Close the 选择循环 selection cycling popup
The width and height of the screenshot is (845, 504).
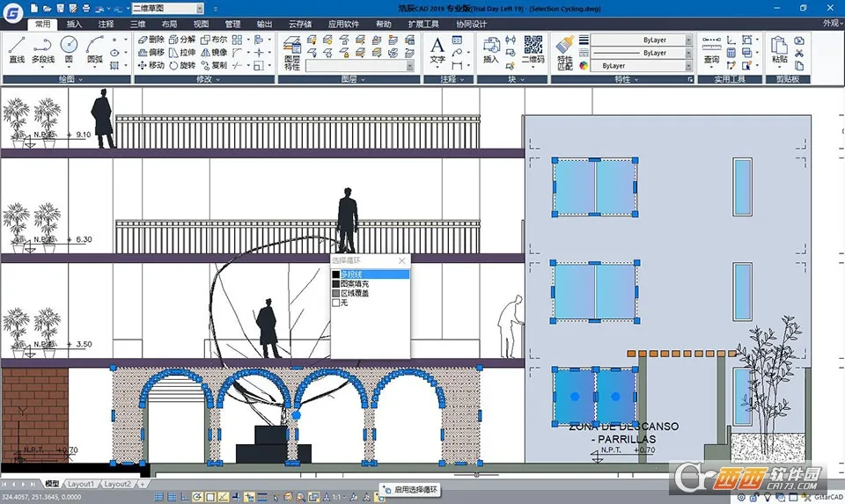402,261
